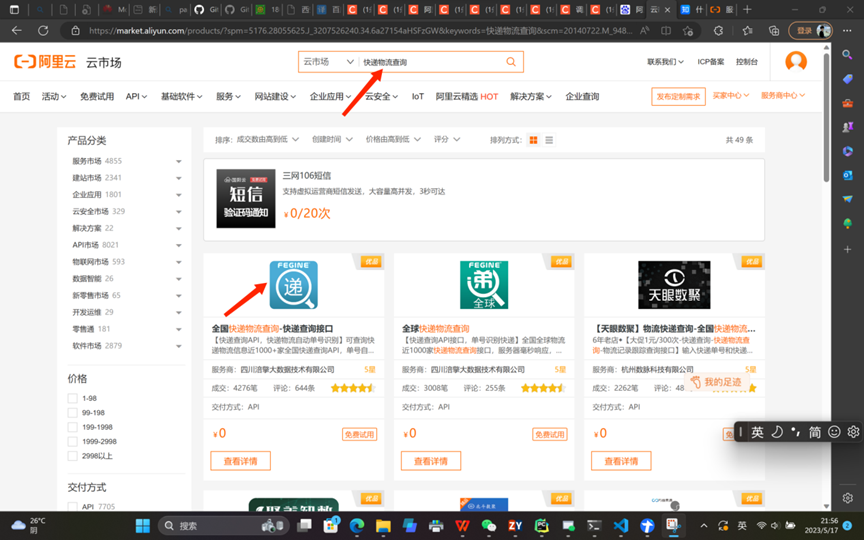Expand the 服务市场 category
Viewport: 864px width, 540px height.
click(x=179, y=161)
